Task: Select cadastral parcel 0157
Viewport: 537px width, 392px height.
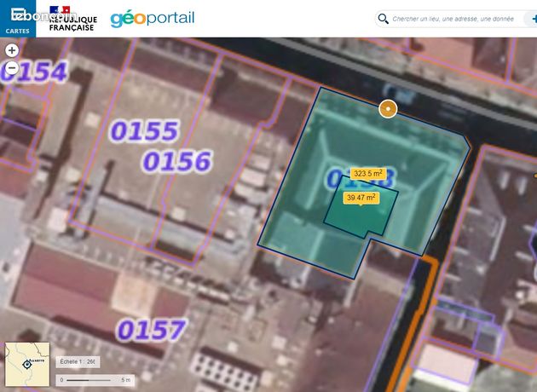Action: 151,330
